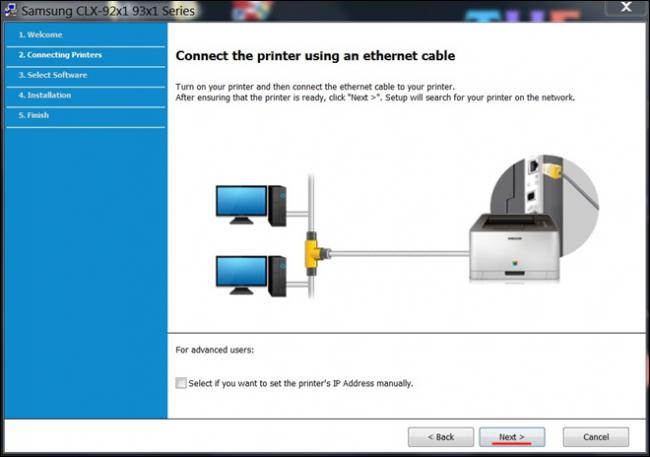Click the installer icon in title bar
The height and width of the screenshot is (457, 650).
(11, 10)
